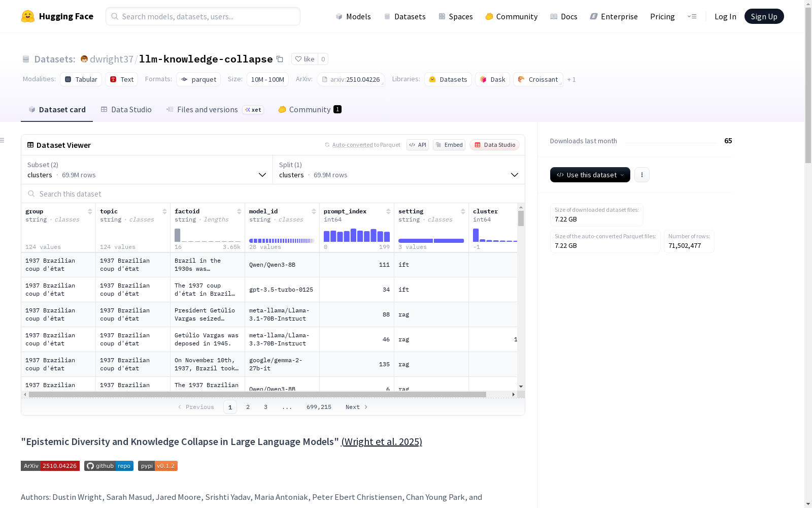The image size is (812, 508).
Task: Open Spaces in the top navigation
Action: pyautogui.click(x=456, y=16)
